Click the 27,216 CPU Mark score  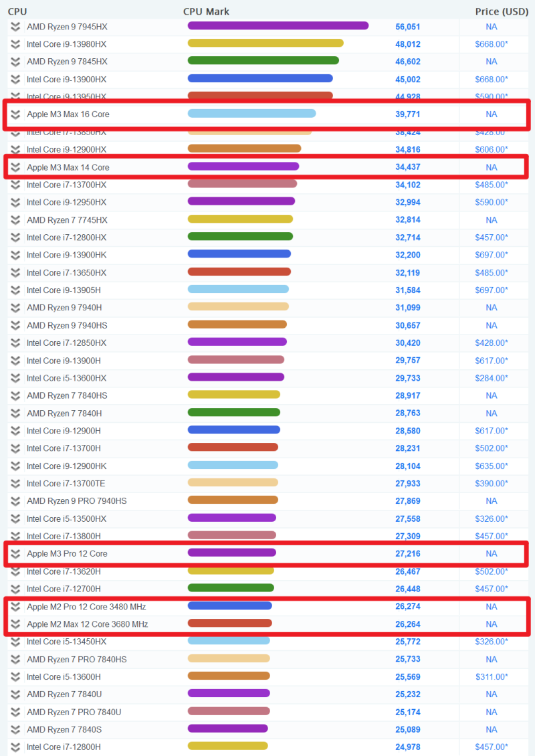[x=408, y=553]
